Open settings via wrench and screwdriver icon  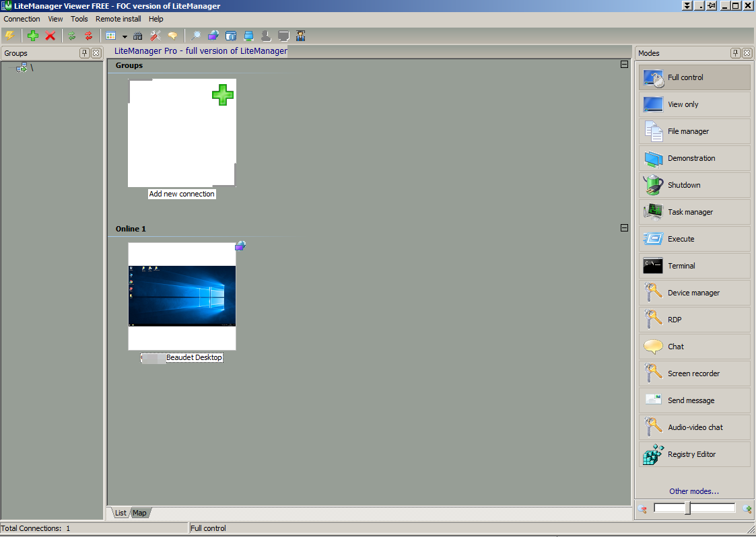pyautogui.click(x=156, y=36)
